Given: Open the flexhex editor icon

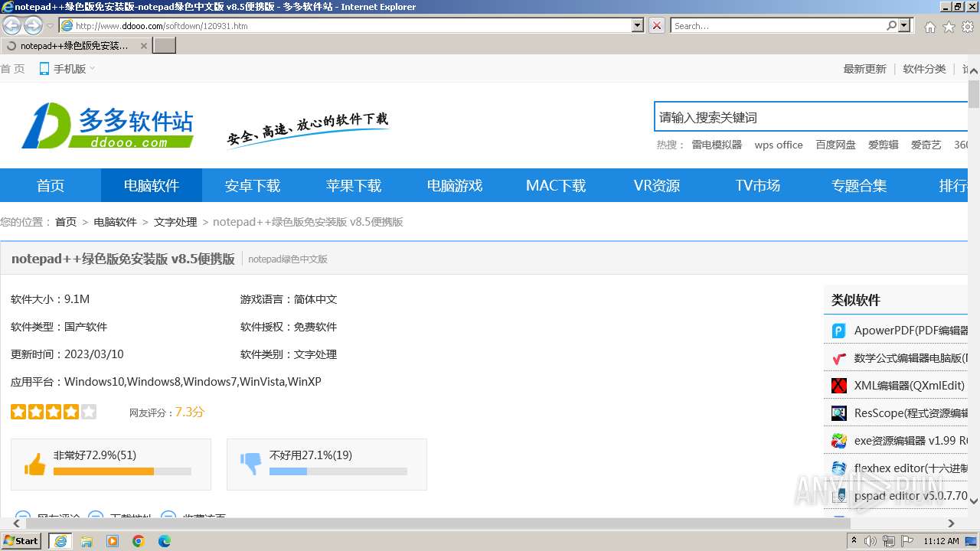Looking at the screenshot, I should click(839, 468).
